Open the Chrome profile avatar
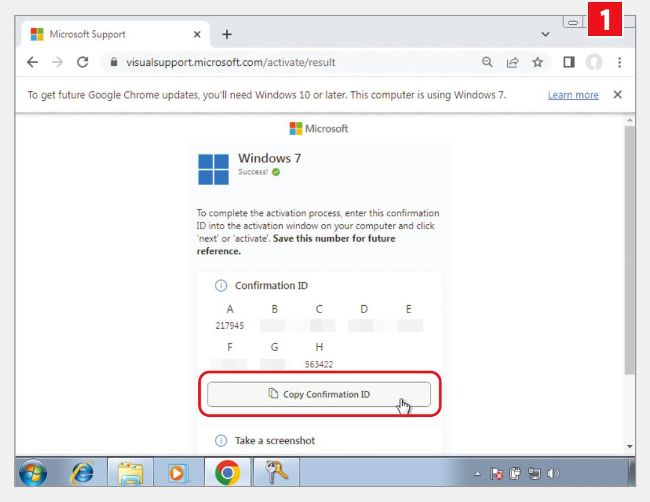 [x=594, y=62]
